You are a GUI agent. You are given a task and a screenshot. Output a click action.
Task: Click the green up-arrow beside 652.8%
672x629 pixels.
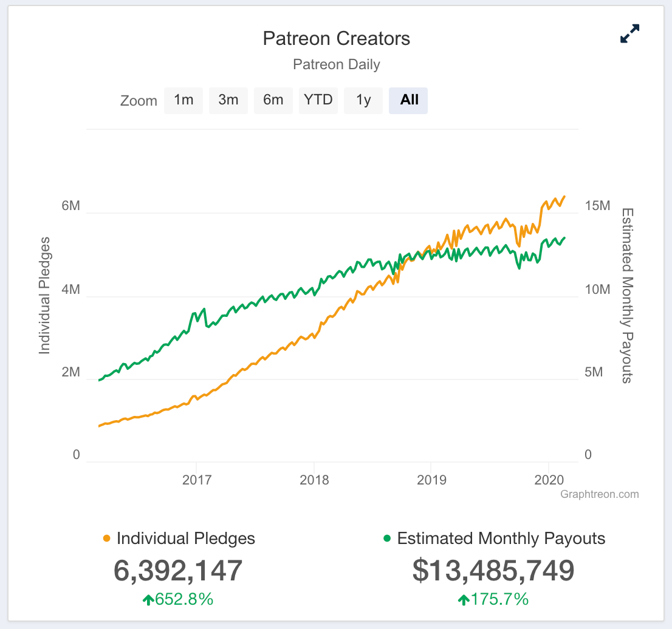pos(149,599)
